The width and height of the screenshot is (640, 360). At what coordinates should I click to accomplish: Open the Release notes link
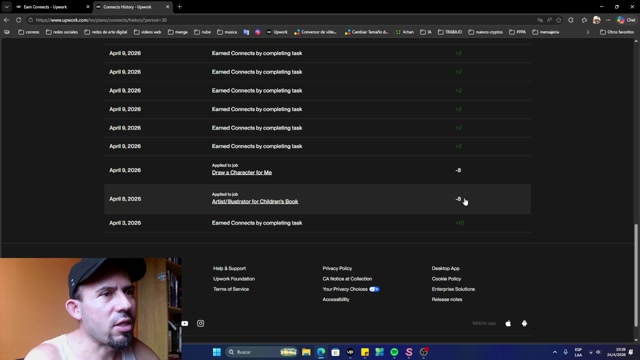(x=447, y=299)
